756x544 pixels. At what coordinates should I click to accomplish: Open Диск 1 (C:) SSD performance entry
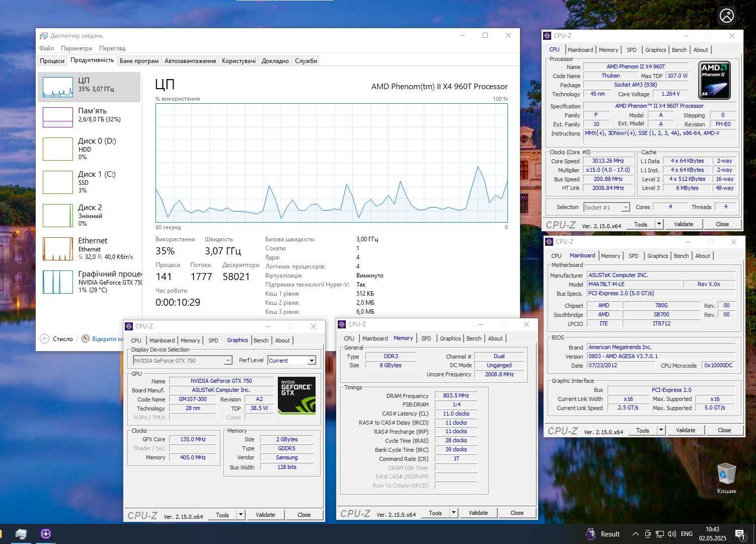click(x=89, y=182)
